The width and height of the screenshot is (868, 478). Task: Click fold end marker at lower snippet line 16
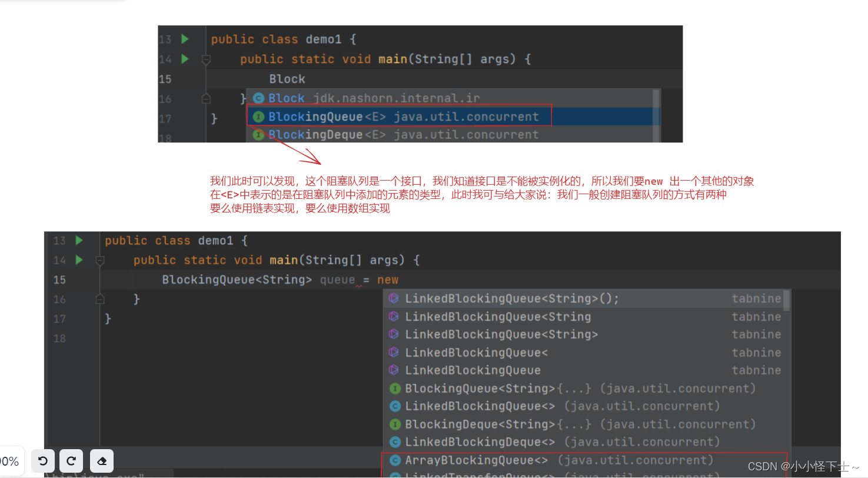[99, 299]
